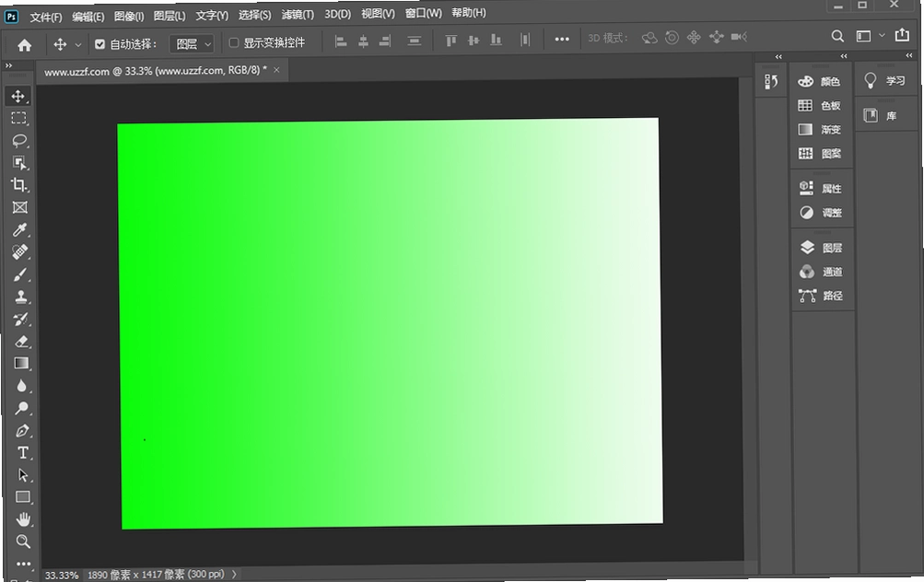Click the Search magnifier icon at top right
The height and width of the screenshot is (582, 924).
837,37
